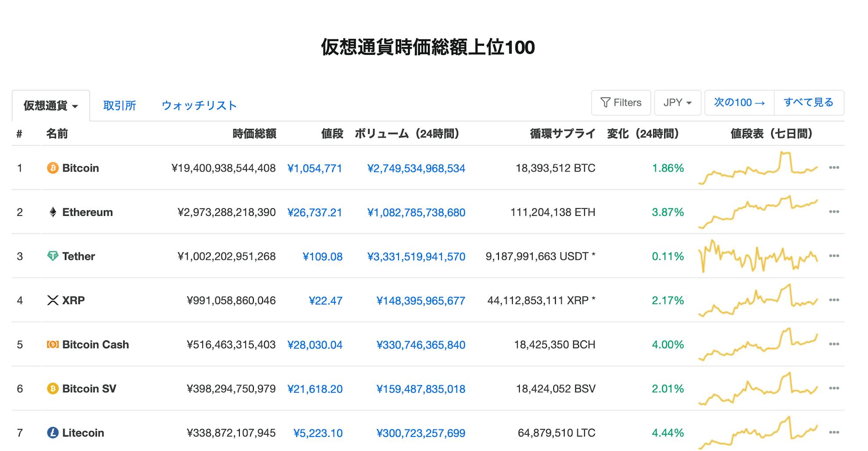
Task: Open the JPY currency dropdown
Action: [x=678, y=103]
